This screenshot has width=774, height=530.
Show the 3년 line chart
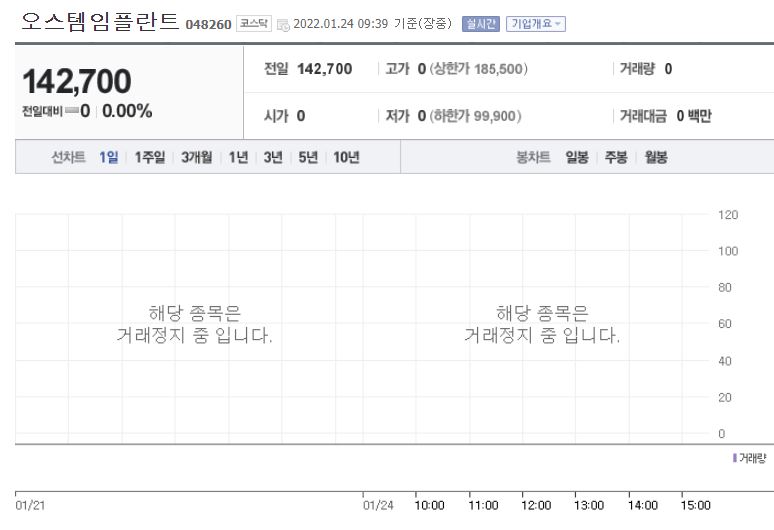(x=273, y=157)
